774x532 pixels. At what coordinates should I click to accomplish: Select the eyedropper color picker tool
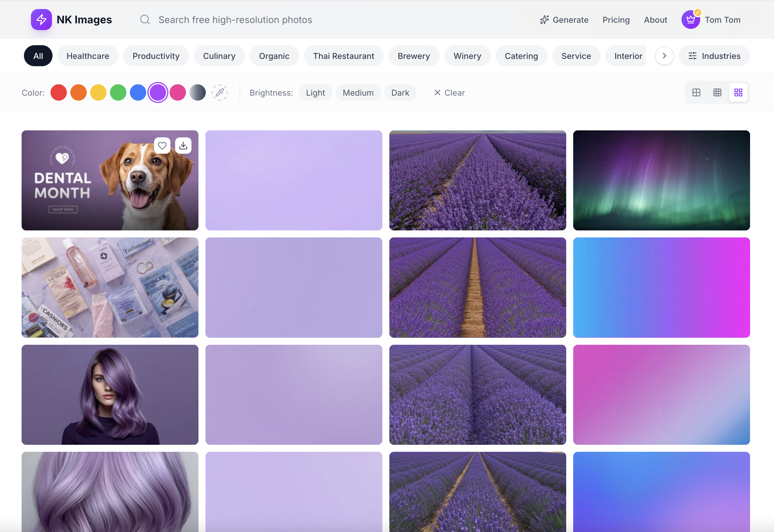[220, 92]
